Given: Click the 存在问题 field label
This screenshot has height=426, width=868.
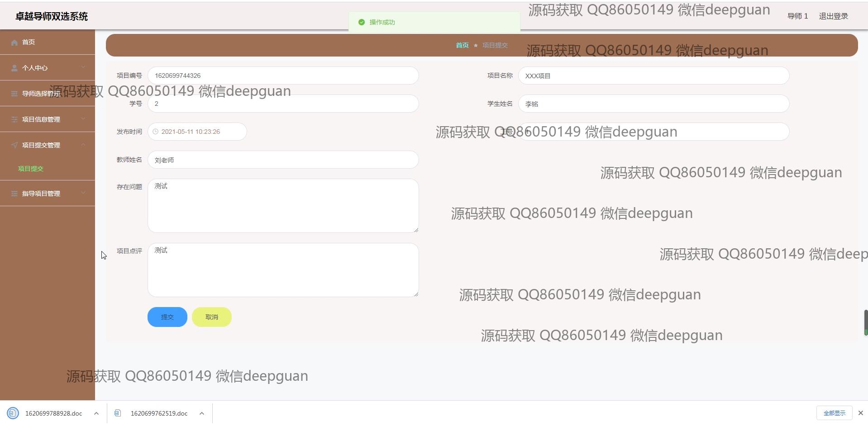Looking at the screenshot, I should [x=129, y=187].
